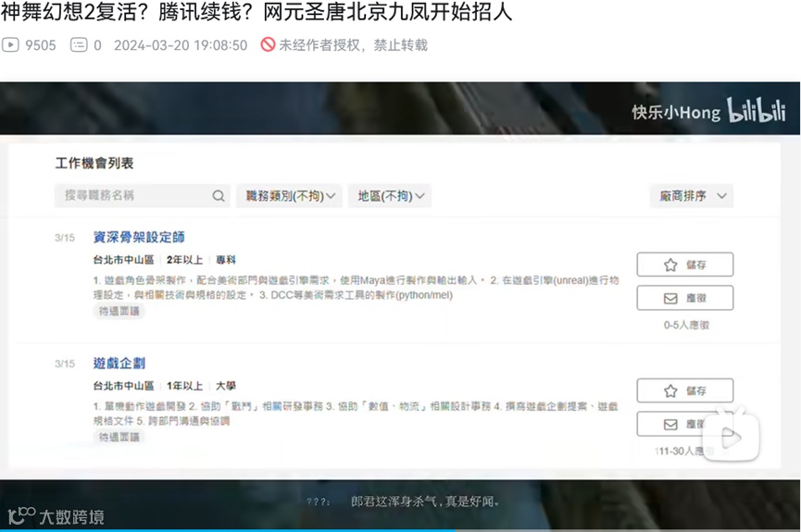Click the 工作機會列表 heading
Image resolution: width=801 pixels, height=532 pixels.
pyautogui.click(x=94, y=164)
